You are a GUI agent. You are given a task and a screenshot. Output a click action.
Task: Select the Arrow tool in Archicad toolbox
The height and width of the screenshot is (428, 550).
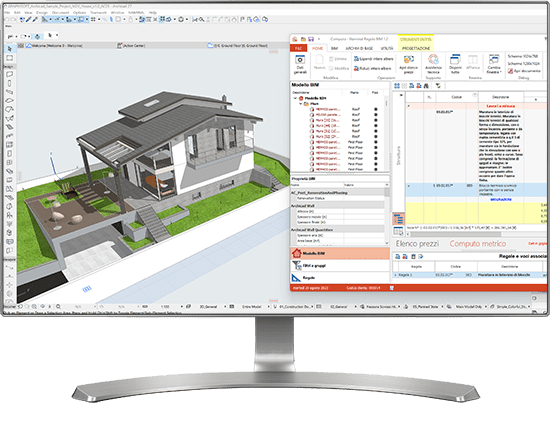[x=9, y=49]
